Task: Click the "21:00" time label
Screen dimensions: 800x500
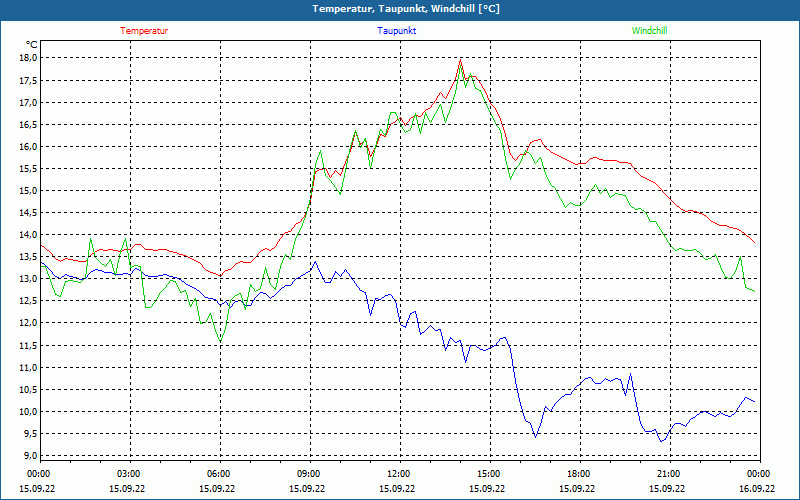Action: click(x=670, y=474)
